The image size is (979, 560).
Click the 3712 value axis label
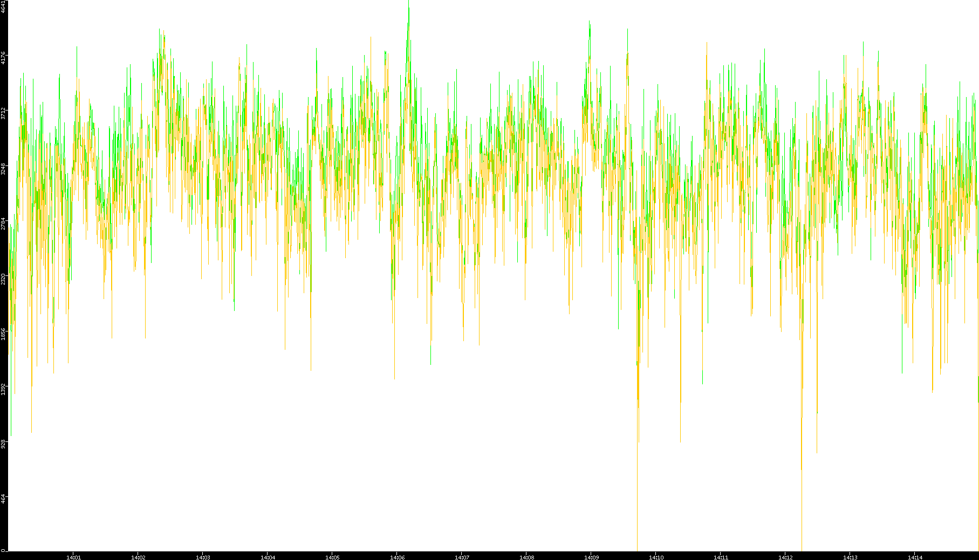[3, 113]
